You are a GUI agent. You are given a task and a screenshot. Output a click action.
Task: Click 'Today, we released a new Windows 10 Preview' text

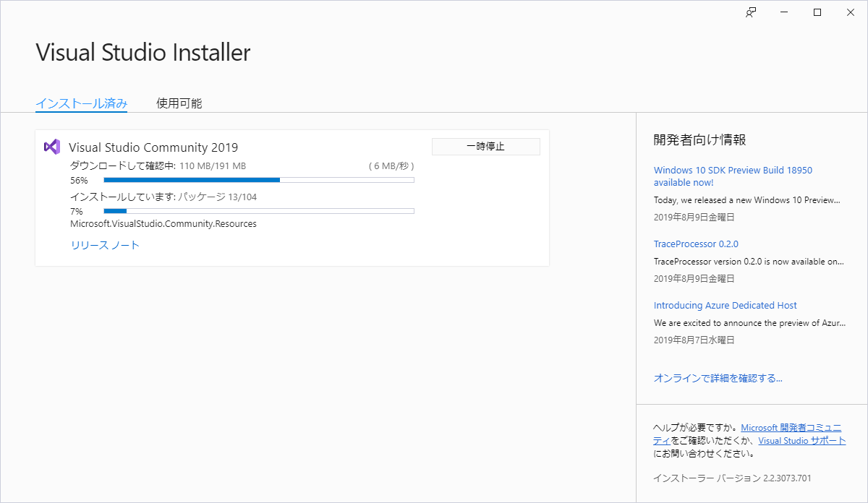[x=747, y=200]
